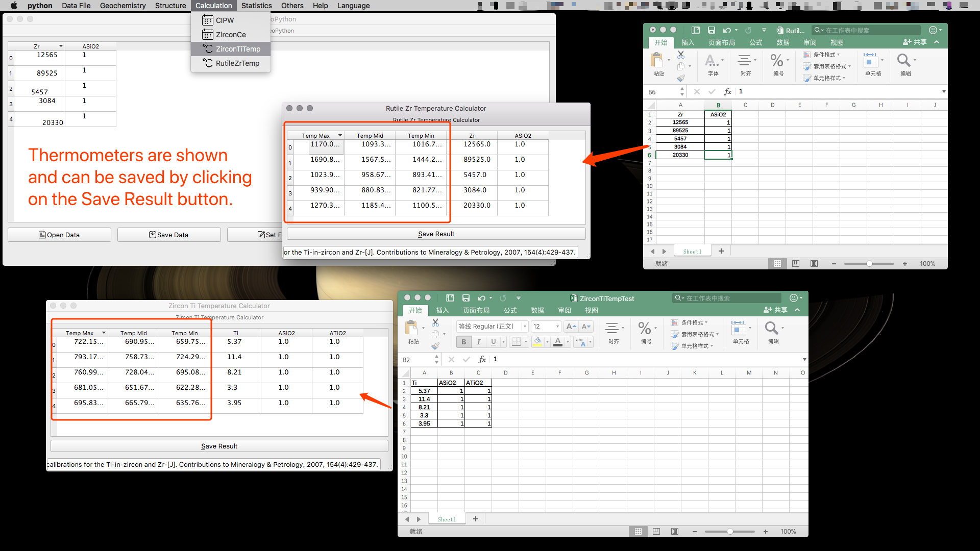980x551 pixels.
Task: Expand the formula bar in ZirconTiTempTest workbook
Action: click(804, 360)
